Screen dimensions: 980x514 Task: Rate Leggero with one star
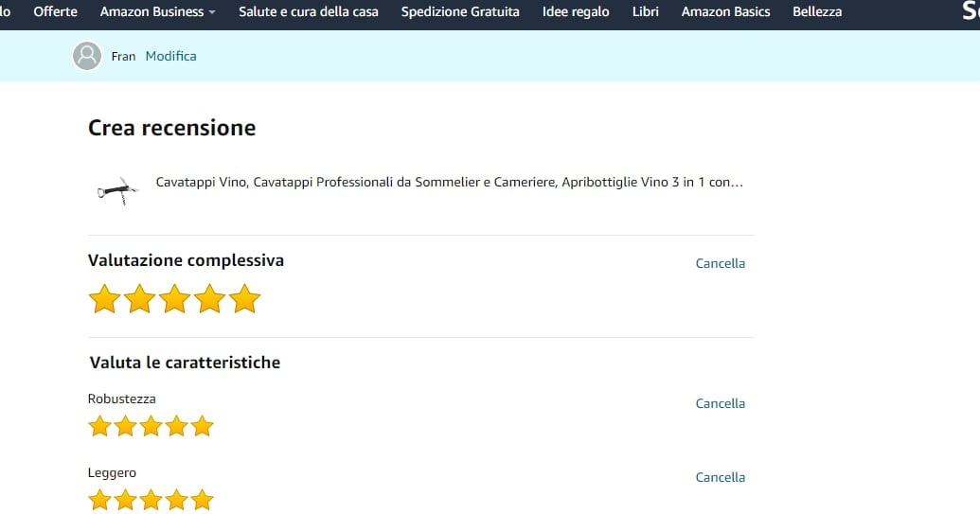tap(99, 499)
